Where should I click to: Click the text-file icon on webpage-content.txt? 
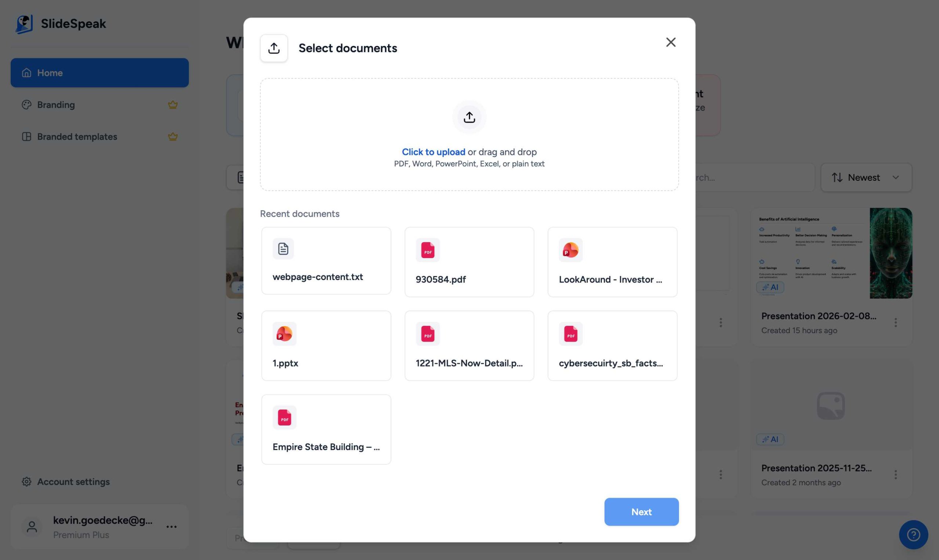point(283,248)
